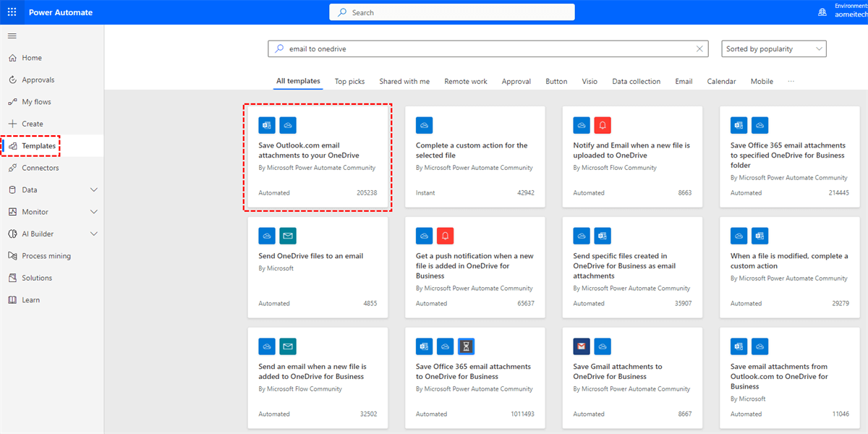Click Outlook icon on 'Save Outlook.com email attachments' card
Viewport: 868px width, 434px height.
pyautogui.click(x=267, y=125)
